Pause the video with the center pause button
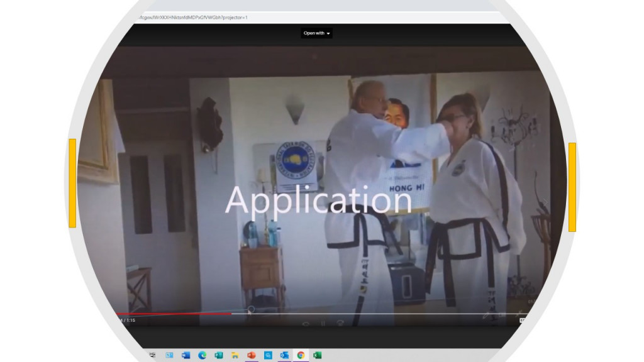 pos(323,324)
